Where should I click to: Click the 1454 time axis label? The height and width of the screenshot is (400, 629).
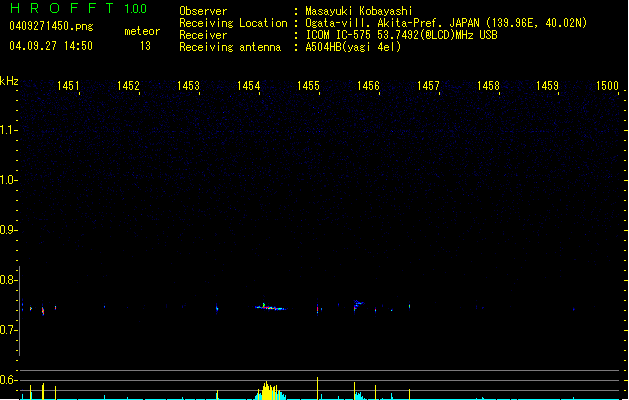click(x=248, y=86)
